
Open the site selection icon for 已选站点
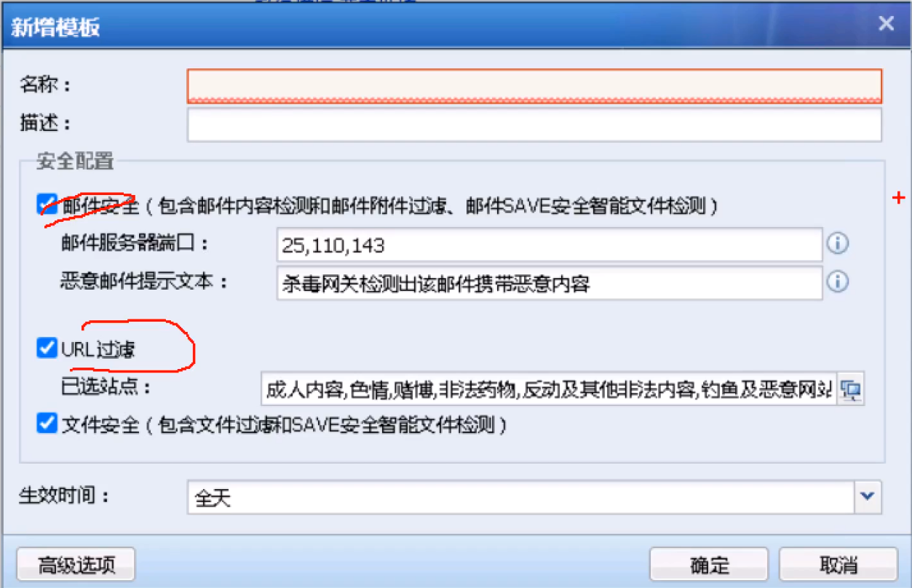point(851,389)
